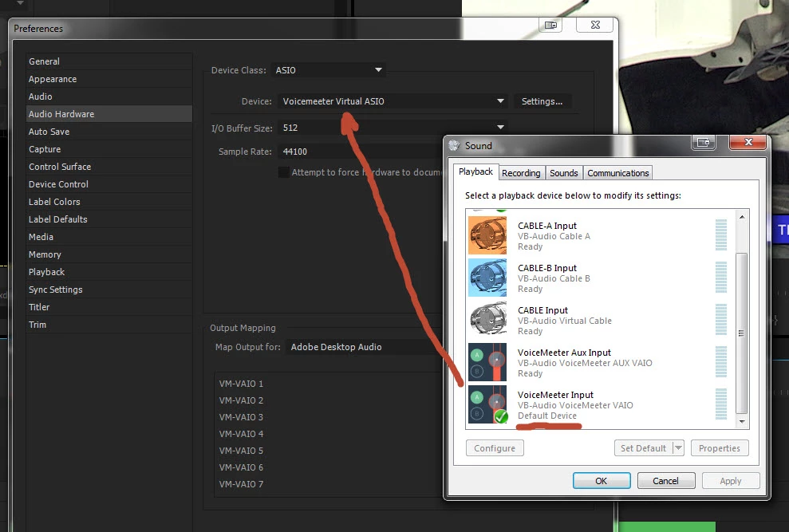Screen dimensions: 789x532
Task: Select Audio in Preferences sidebar
Action: coord(109,97)
